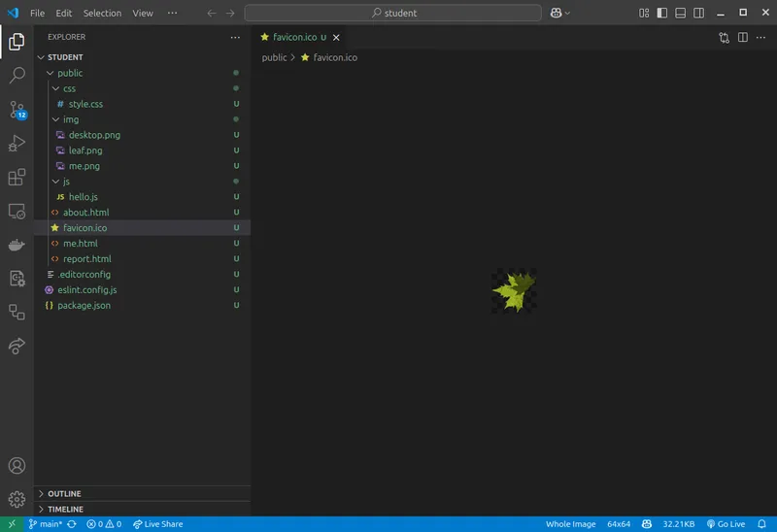
Task: Click 64x64 image size indicator
Action: click(619, 524)
